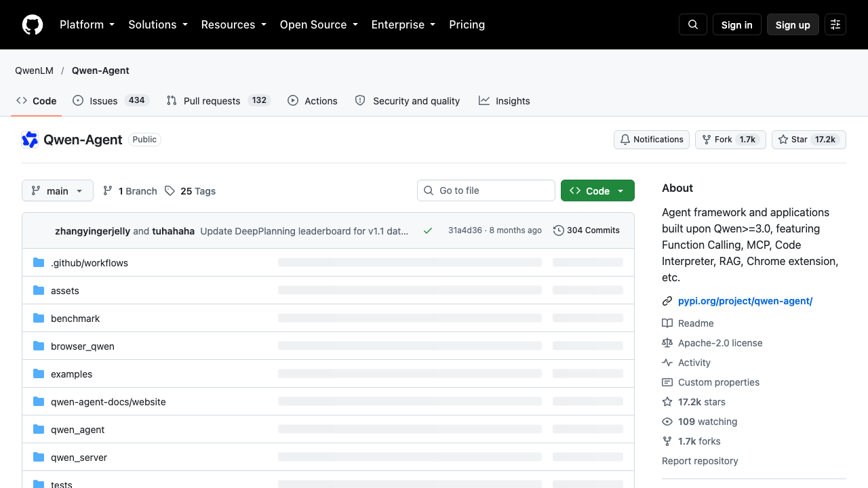The height and width of the screenshot is (488, 868).
Task: Open the Pricing link
Action: [x=467, y=24]
